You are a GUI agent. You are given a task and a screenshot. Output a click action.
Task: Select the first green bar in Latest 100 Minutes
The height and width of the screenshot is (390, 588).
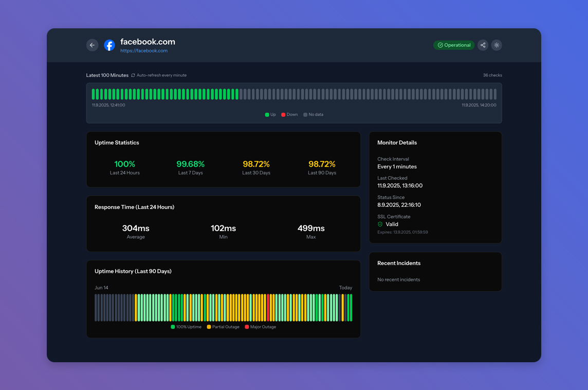(x=94, y=94)
